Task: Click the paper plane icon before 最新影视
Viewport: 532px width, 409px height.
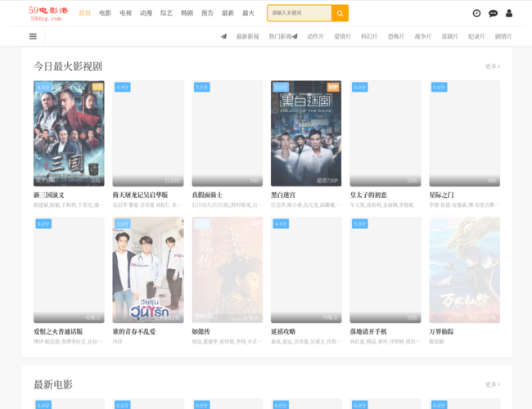Action: pos(224,36)
